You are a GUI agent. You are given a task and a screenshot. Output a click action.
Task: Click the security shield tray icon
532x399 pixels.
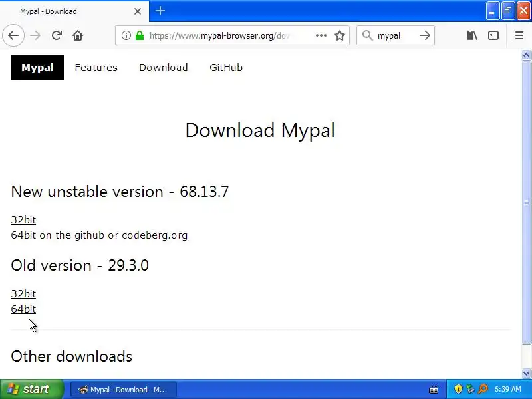(458, 389)
